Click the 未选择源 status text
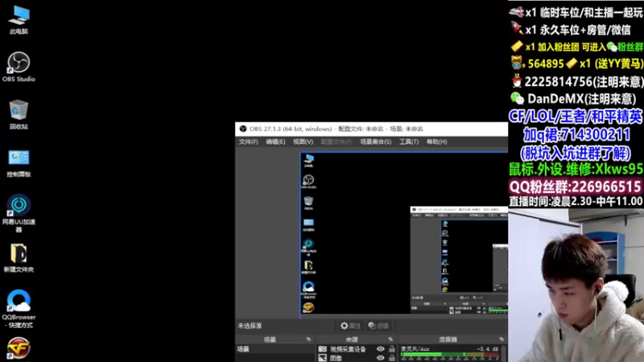Viewport: 644px width, 362px height. 250,326
